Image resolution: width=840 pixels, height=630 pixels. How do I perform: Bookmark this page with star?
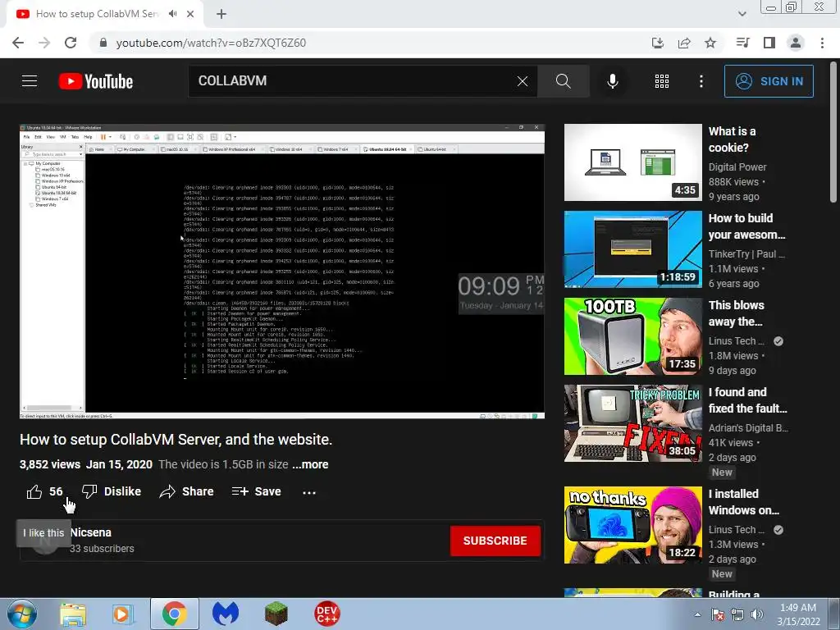[x=710, y=43]
